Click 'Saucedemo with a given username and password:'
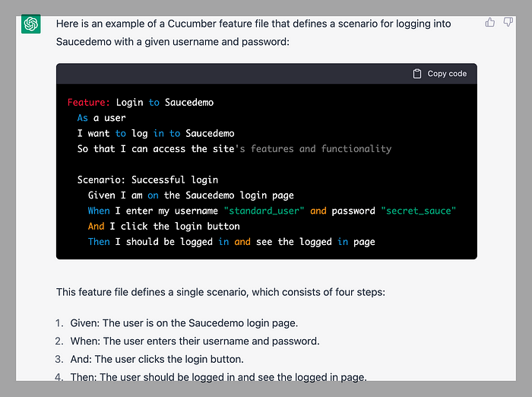This screenshot has height=397, width=532. pyautogui.click(x=173, y=42)
